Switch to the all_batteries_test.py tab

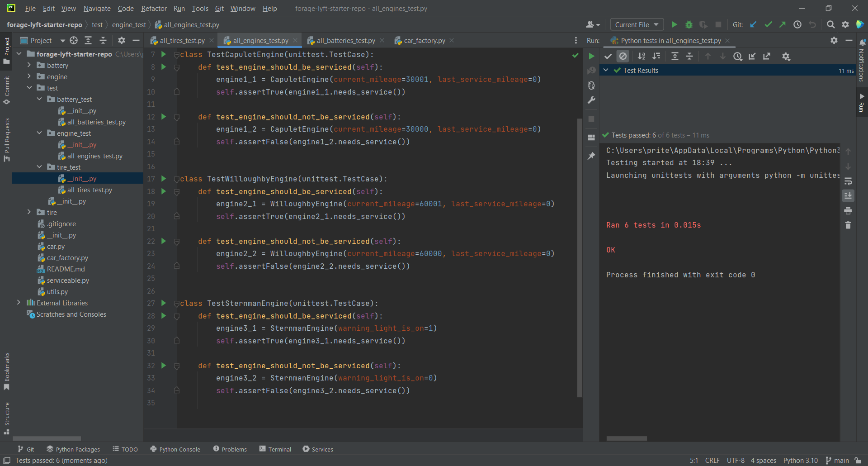(345, 40)
